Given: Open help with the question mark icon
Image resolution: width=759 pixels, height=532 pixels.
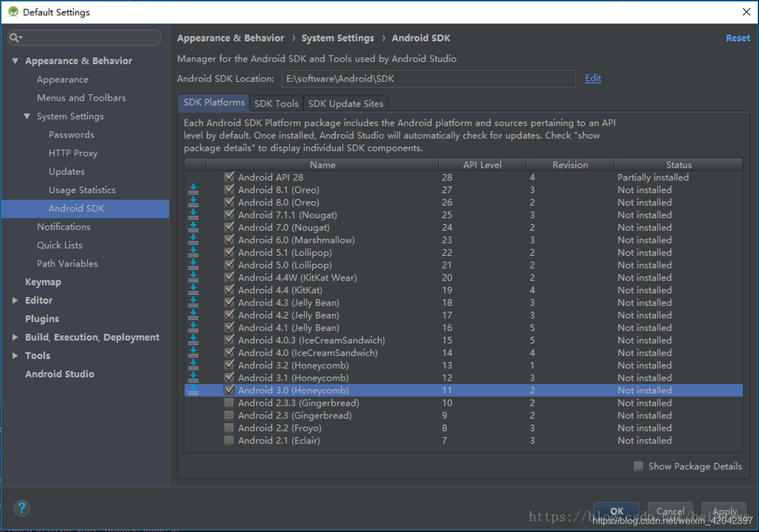Looking at the screenshot, I should 22,508.
